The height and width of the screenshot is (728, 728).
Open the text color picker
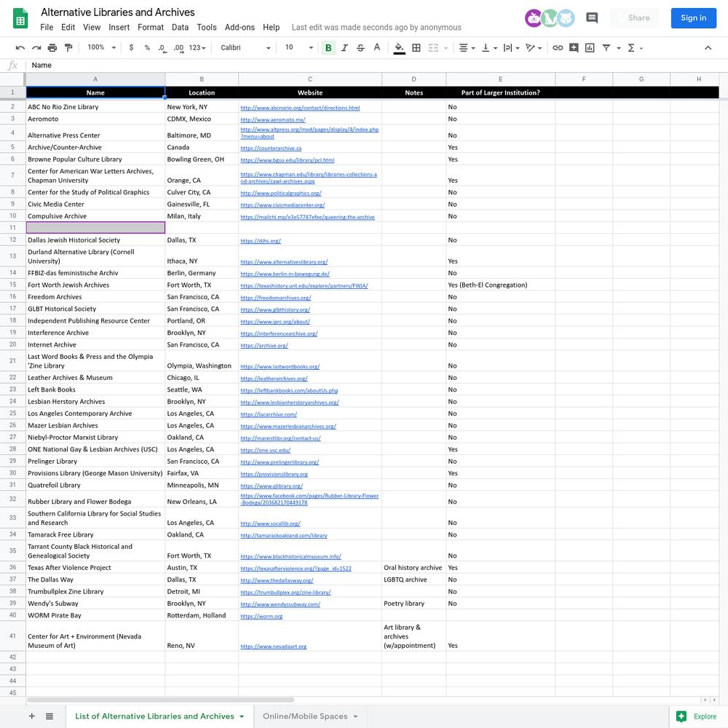[377, 47]
